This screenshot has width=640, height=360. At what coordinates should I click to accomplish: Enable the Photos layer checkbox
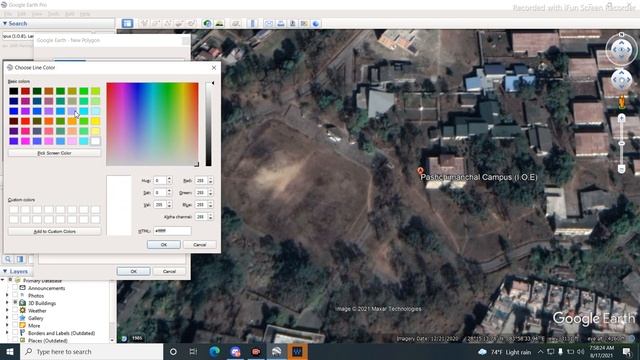pos(15,296)
